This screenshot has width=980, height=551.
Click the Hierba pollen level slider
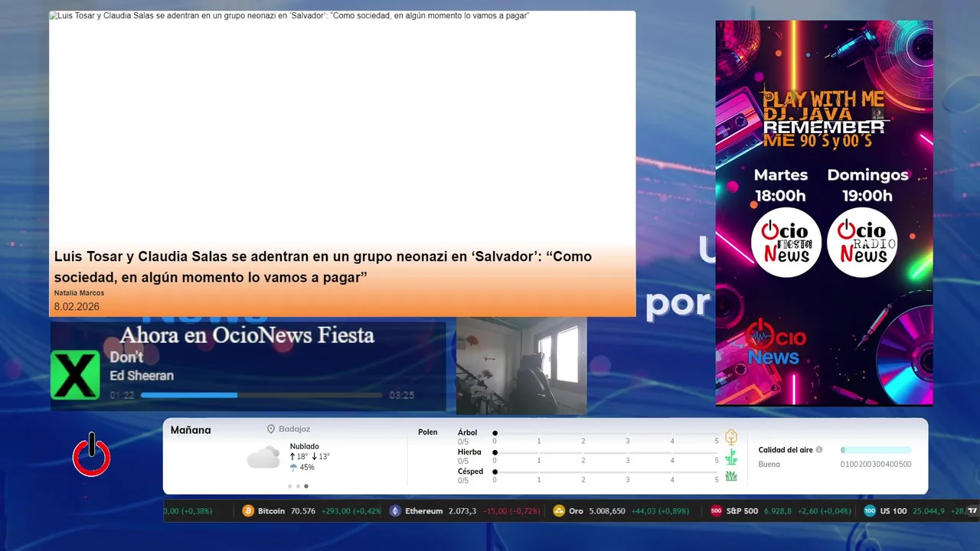click(x=606, y=452)
